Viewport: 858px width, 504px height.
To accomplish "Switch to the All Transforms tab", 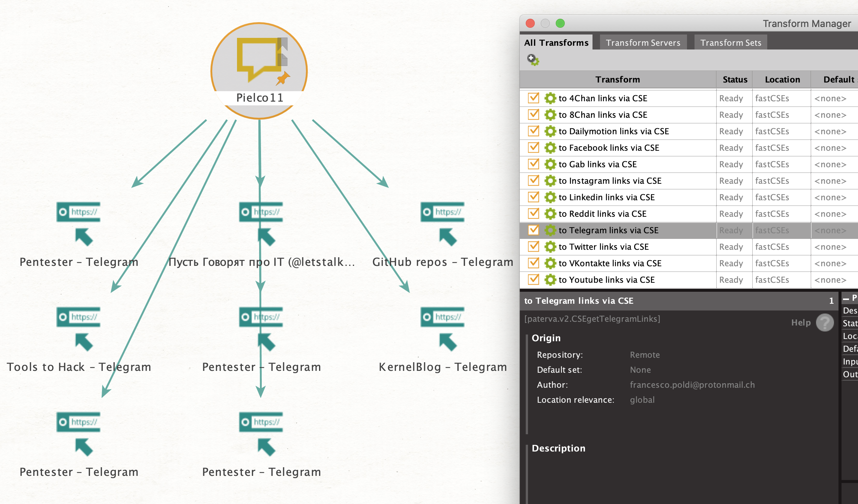I will click(556, 42).
